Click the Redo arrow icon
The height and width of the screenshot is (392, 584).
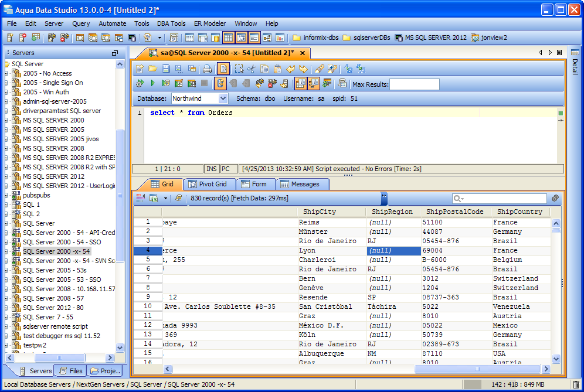pos(304,69)
